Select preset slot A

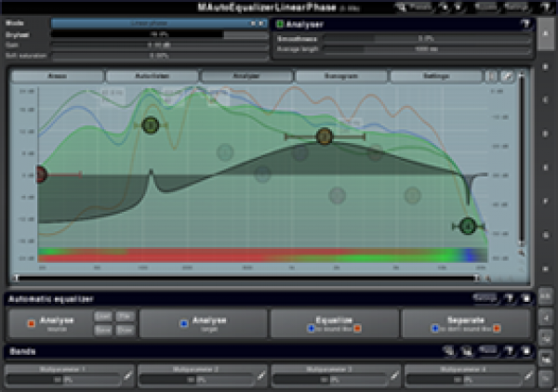tap(546, 33)
